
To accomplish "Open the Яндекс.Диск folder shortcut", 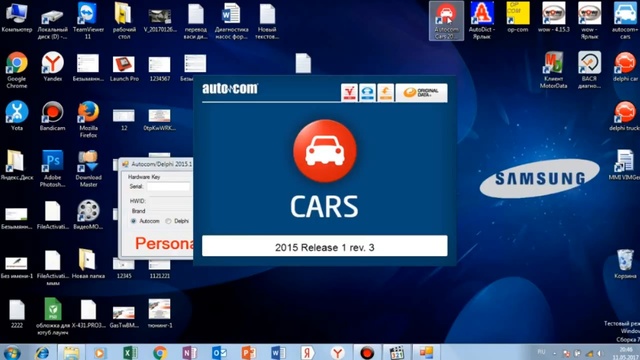I will coord(17,165).
